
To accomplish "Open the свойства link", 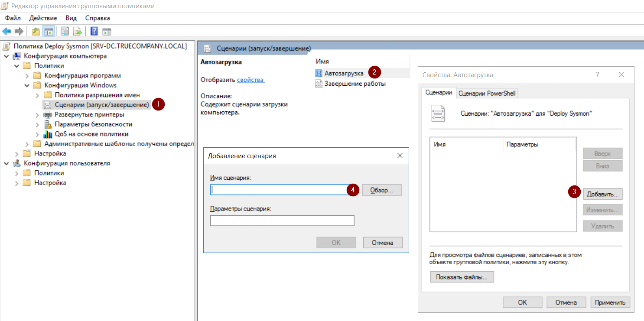I will (x=250, y=80).
